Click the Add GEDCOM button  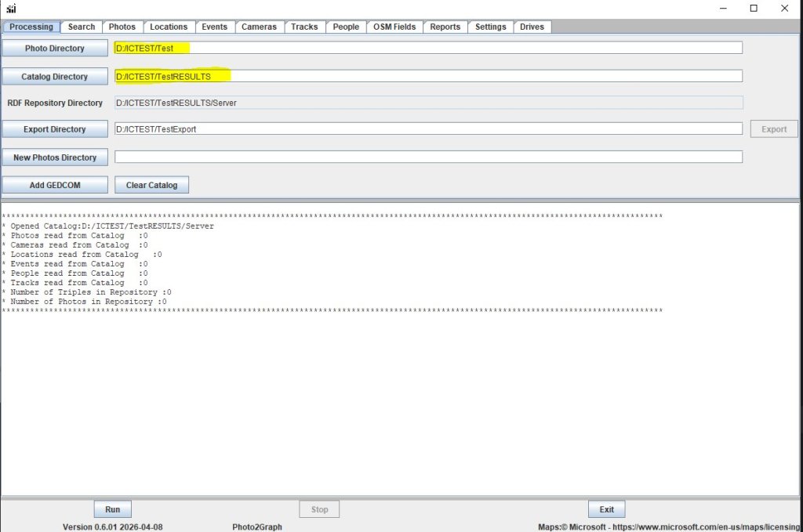54,186
